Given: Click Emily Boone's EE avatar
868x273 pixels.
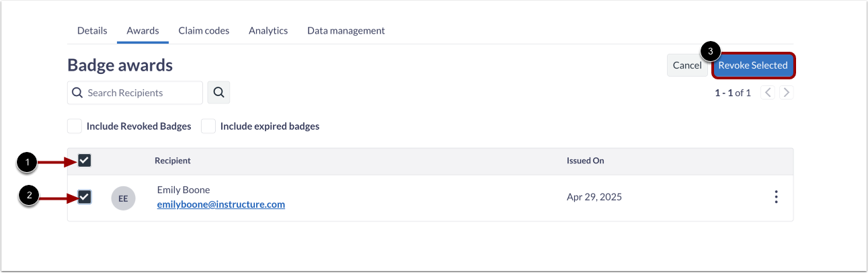Looking at the screenshot, I should [x=123, y=198].
